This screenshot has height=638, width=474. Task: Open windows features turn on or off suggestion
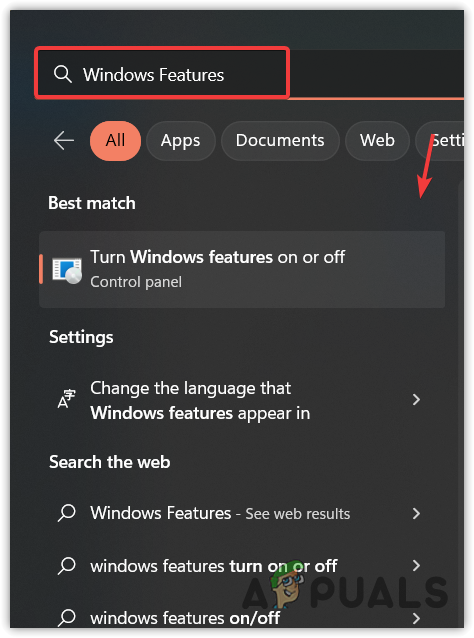(x=242, y=566)
